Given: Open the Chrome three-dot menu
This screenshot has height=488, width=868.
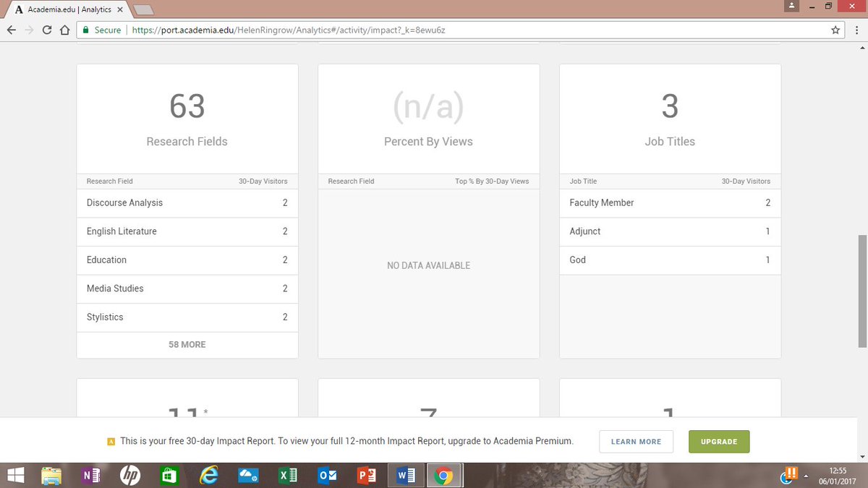Looking at the screenshot, I should [x=856, y=30].
